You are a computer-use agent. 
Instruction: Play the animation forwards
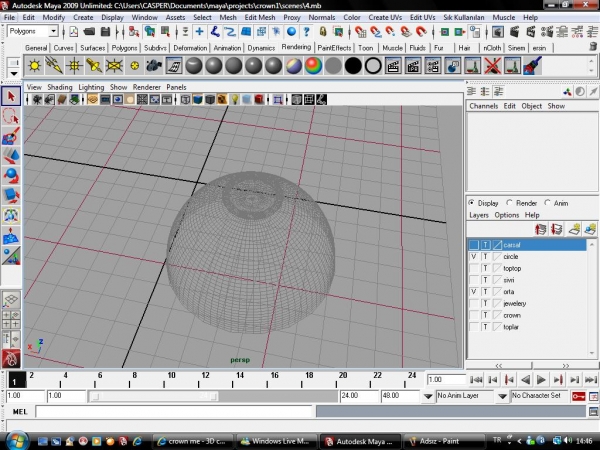point(541,380)
